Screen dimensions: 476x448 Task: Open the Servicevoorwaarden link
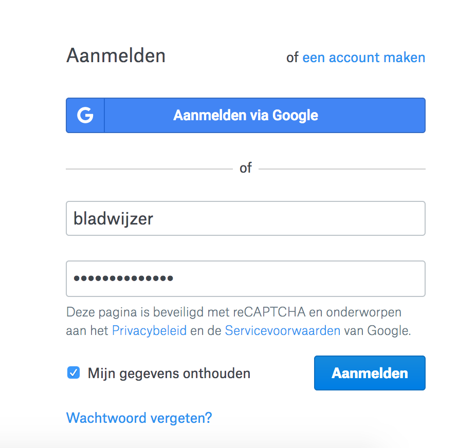coord(282,330)
